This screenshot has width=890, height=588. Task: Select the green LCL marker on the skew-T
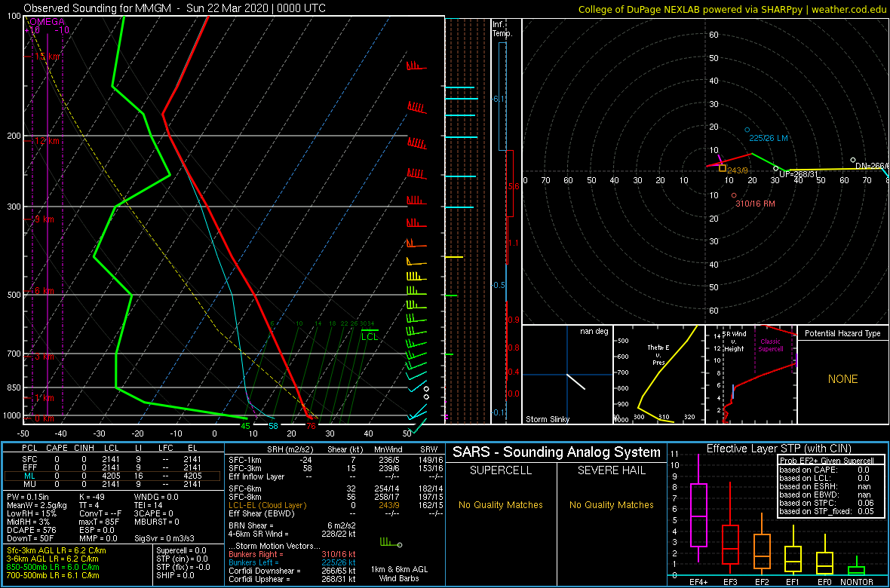click(x=370, y=336)
